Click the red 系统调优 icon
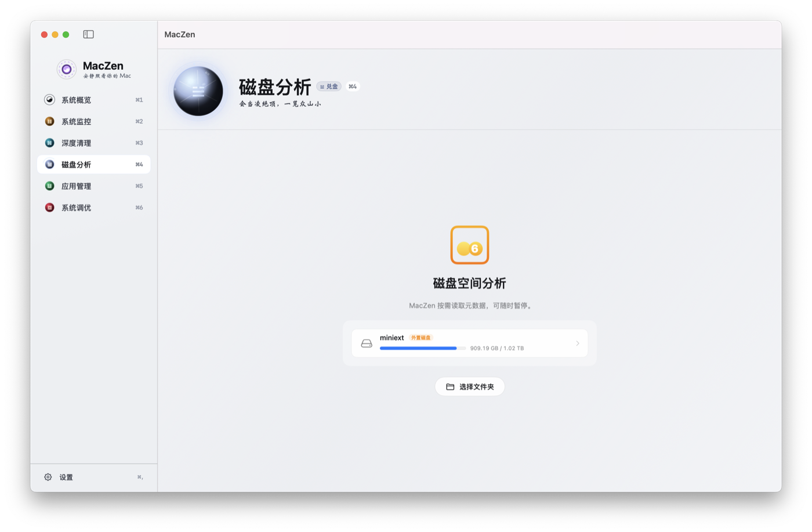Image resolution: width=812 pixels, height=532 pixels. click(50, 207)
